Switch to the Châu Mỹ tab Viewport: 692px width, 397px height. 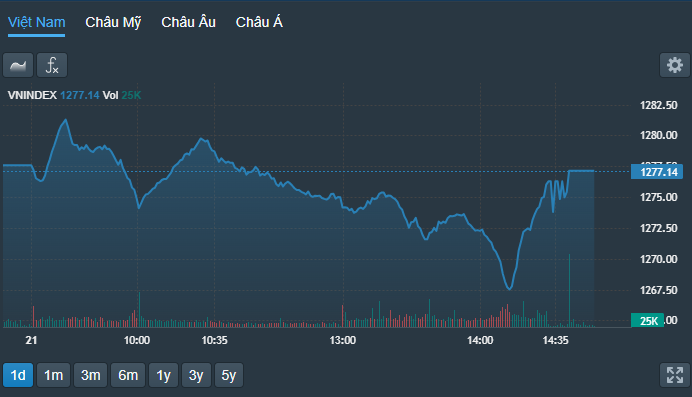tap(113, 22)
